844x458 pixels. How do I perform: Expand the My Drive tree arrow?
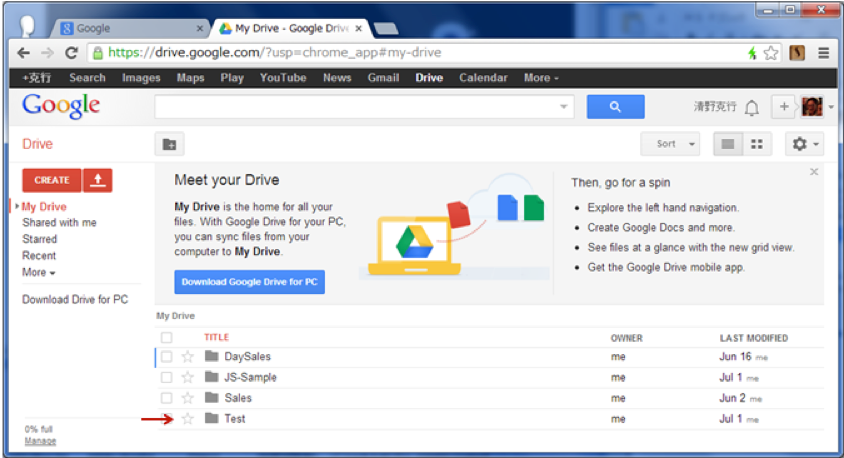click(17, 206)
